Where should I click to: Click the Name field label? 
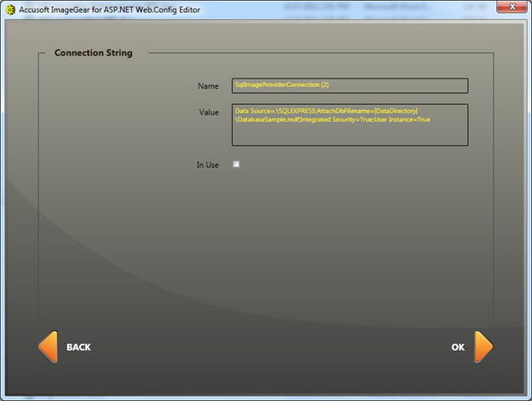[x=208, y=86]
